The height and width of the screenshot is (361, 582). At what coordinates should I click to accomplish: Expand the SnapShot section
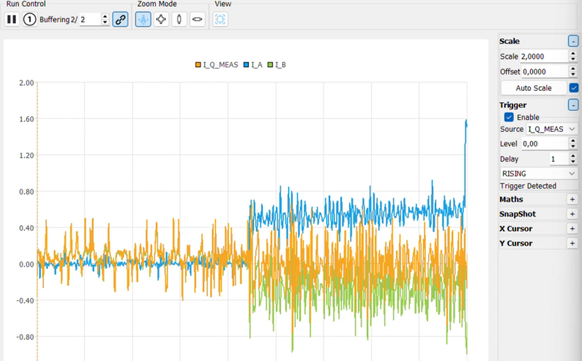572,214
